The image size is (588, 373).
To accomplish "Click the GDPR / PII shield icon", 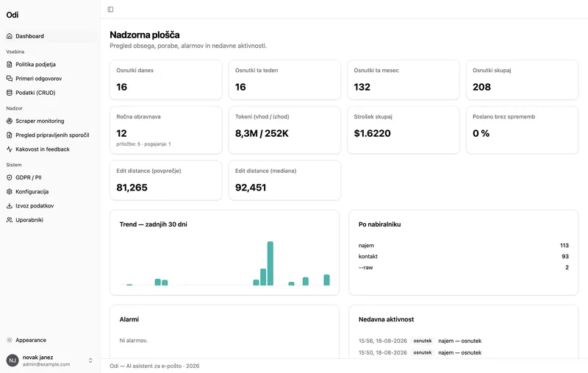I will coord(10,177).
